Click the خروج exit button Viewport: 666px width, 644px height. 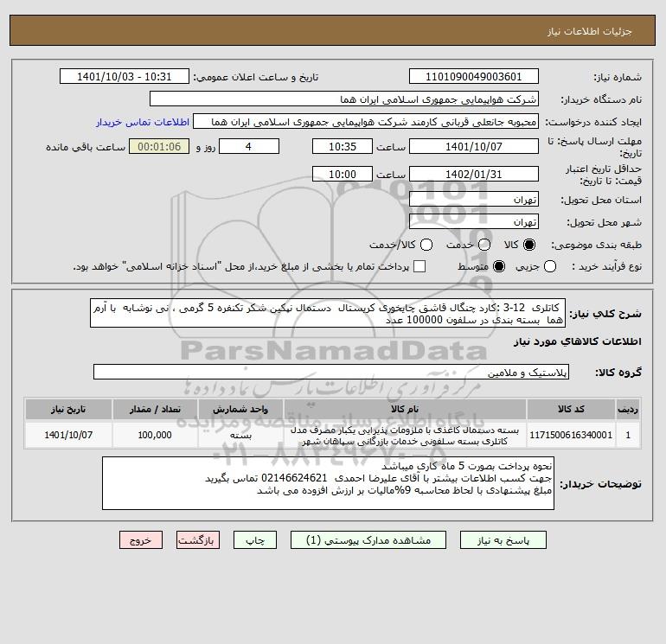click(x=141, y=540)
